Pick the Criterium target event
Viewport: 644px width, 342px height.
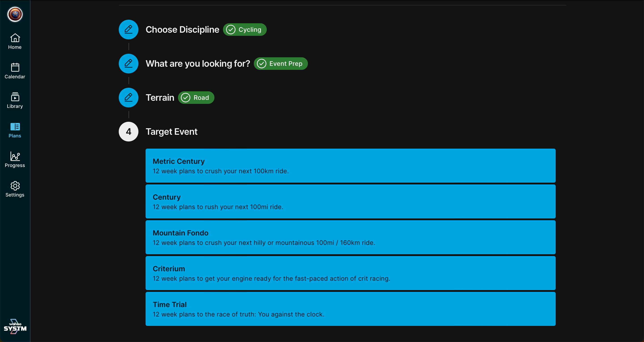(350, 273)
